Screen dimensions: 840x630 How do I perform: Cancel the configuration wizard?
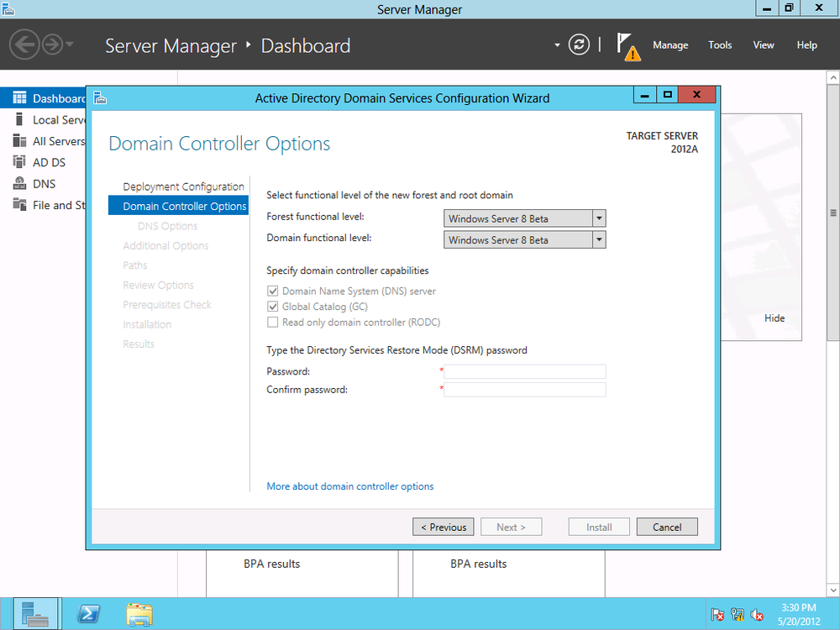[667, 527]
